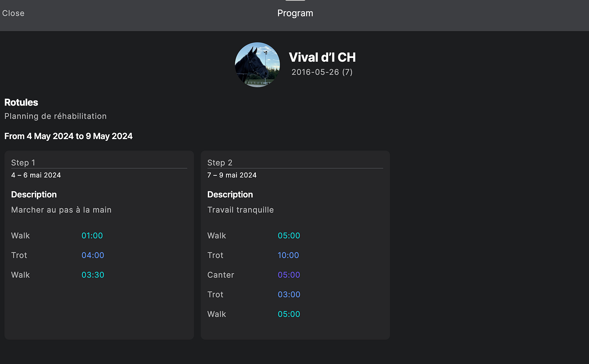Click the Program title in header
The height and width of the screenshot is (364, 589).
click(x=295, y=13)
